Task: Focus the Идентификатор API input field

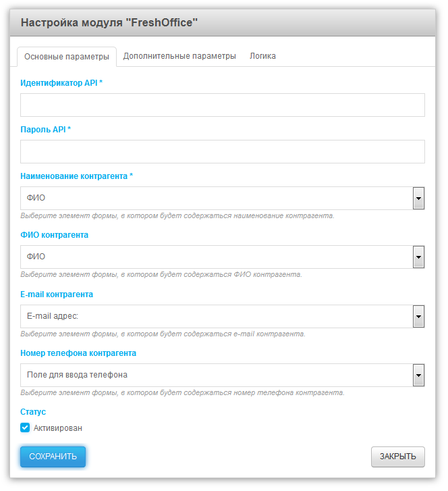Action: 222,105
